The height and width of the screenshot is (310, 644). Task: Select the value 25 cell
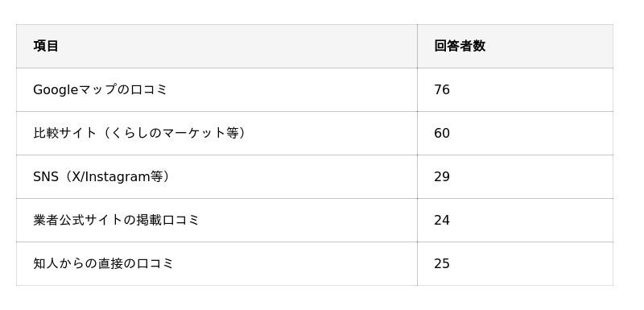click(x=515, y=264)
